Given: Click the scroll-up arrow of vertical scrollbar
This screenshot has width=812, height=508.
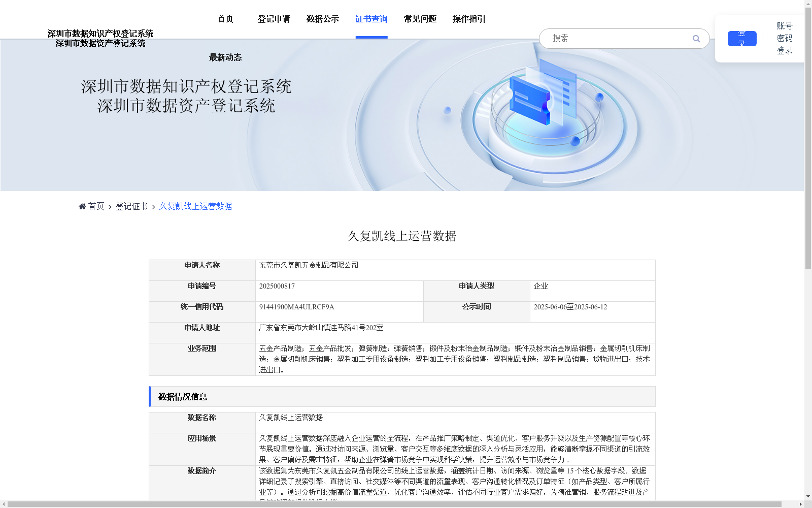Looking at the screenshot, I should (808, 4).
